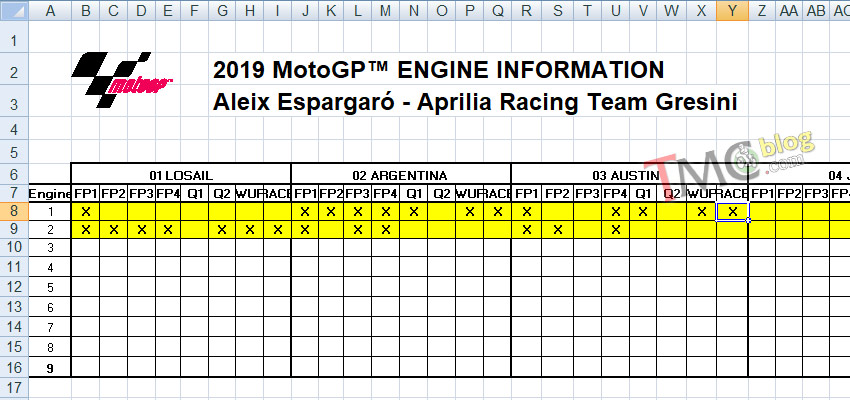Screen dimensions: 850x400
Task: Select column Y header
Action: (732, 10)
